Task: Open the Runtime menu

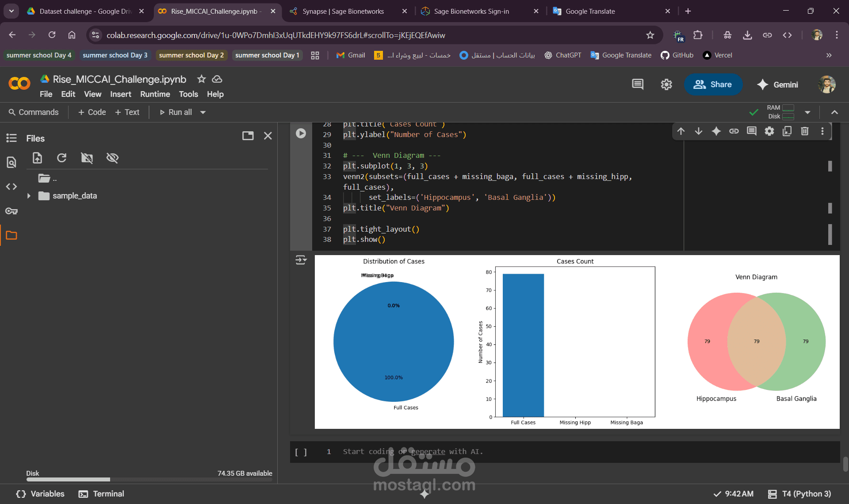Action: coord(155,94)
